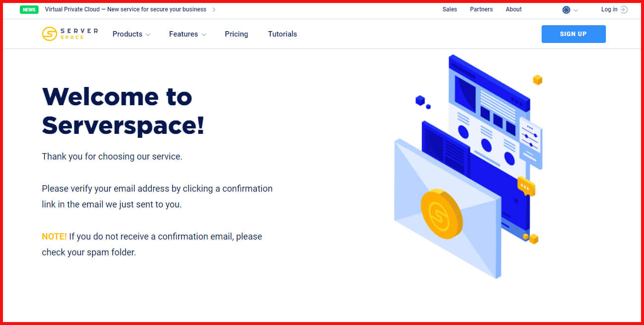Go to the Pricing page
Screen dimensions: 644x325
[236, 34]
